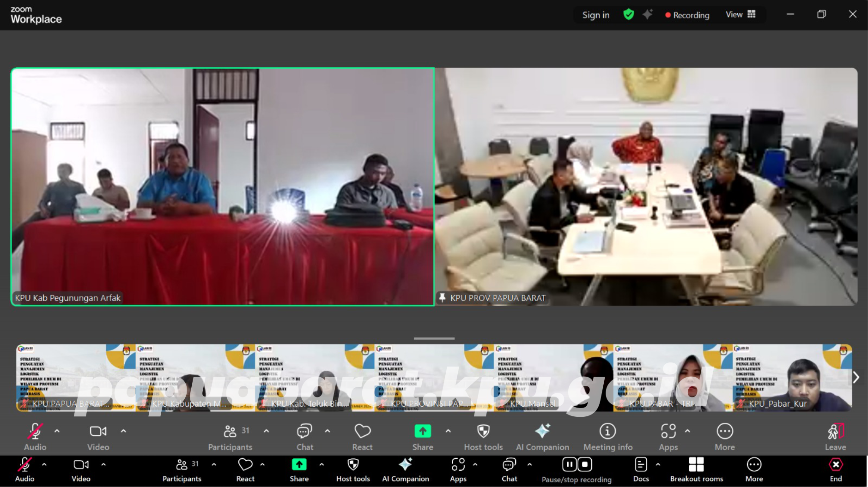The width and height of the screenshot is (868, 487).
Task: Open Breakout rooms
Action: [x=696, y=465]
